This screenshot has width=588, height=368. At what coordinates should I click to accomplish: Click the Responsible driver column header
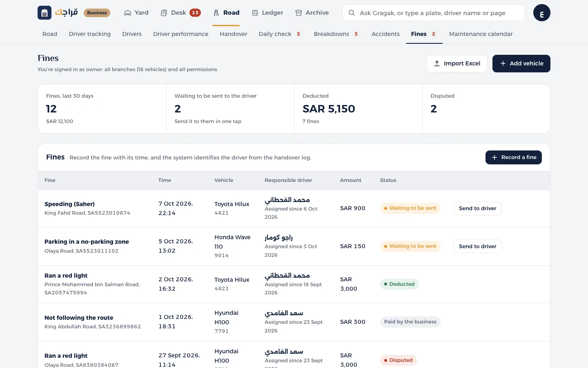pyautogui.click(x=288, y=180)
